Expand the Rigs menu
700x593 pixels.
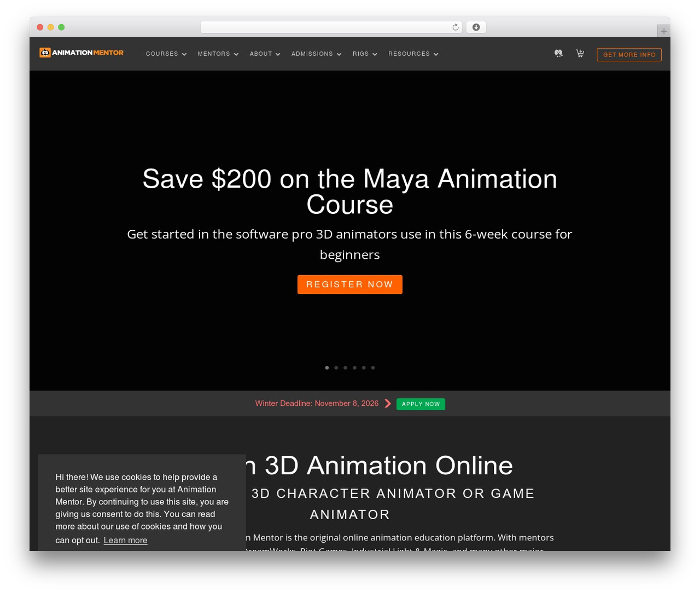click(x=365, y=54)
